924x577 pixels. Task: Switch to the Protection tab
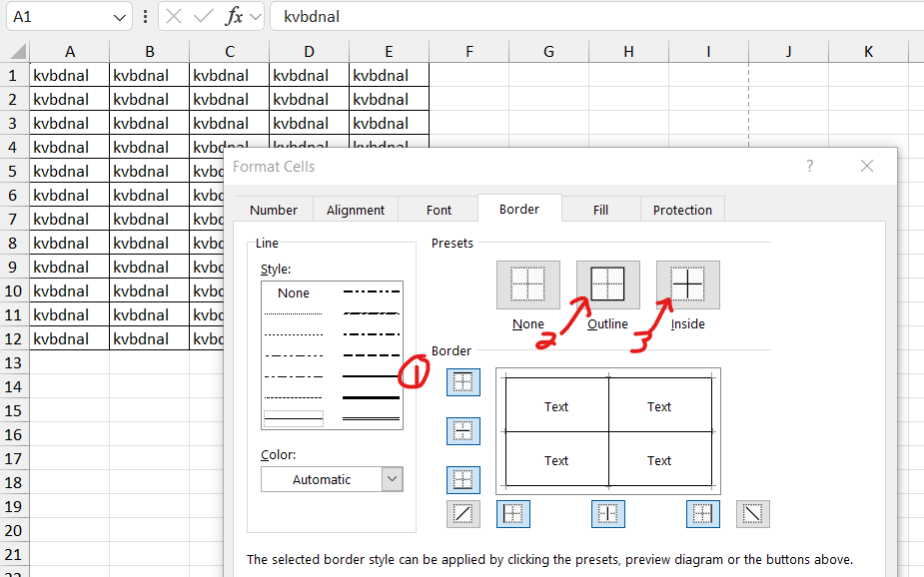coord(682,210)
